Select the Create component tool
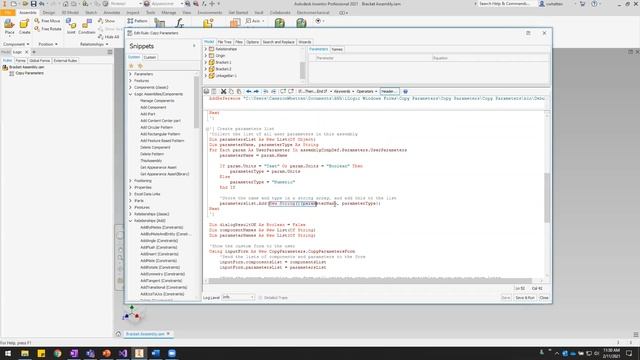Viewport: 640px width, 360px height. 24,27
